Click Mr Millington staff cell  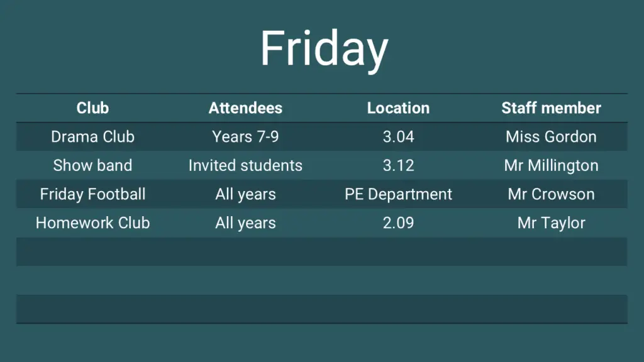click(551, 165)
